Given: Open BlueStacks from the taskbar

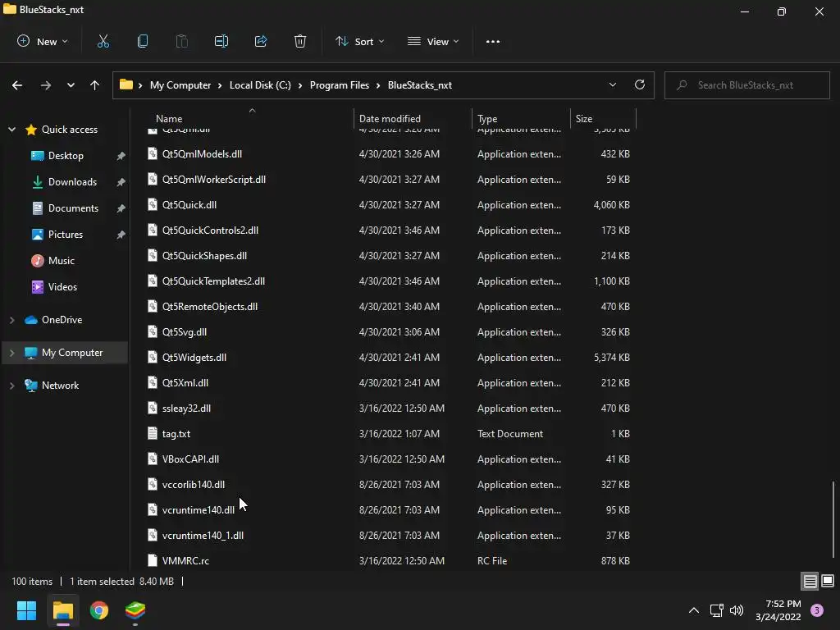Looking at the screenshot, I should point(135,610).
